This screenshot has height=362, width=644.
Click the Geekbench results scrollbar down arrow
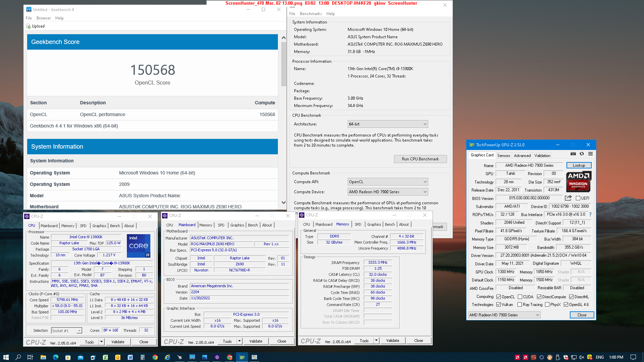[284, 202]
